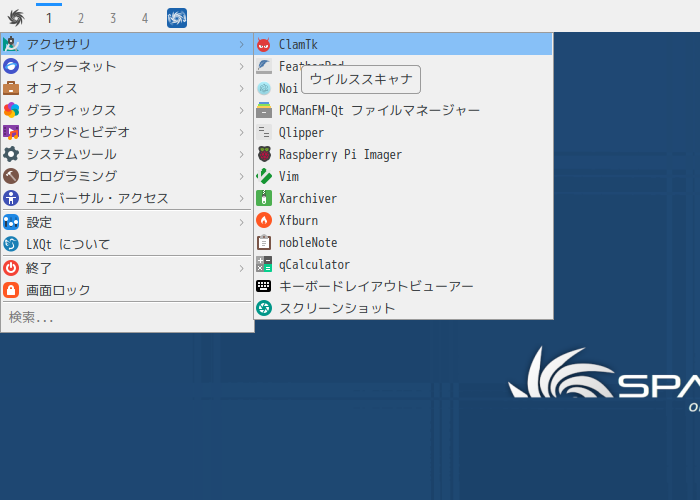Click the Vim icon
Screen dimensions: 700x500
pos(264,176)
